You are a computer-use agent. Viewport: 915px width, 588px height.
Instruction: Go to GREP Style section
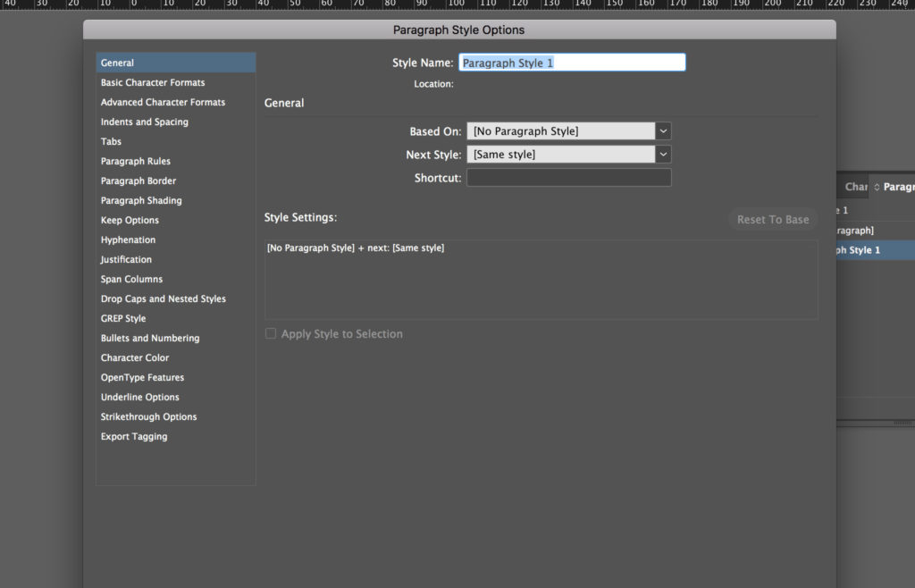[123, 318]
